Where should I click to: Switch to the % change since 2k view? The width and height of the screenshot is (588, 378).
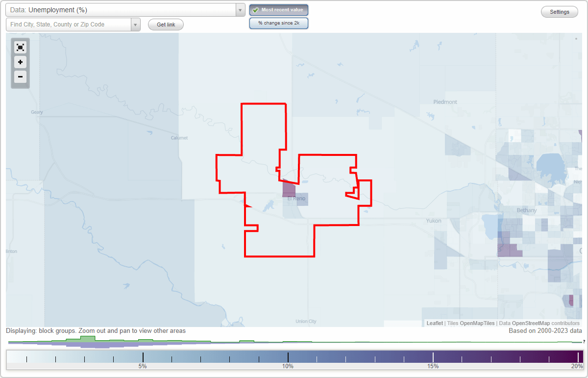(279, 23)
